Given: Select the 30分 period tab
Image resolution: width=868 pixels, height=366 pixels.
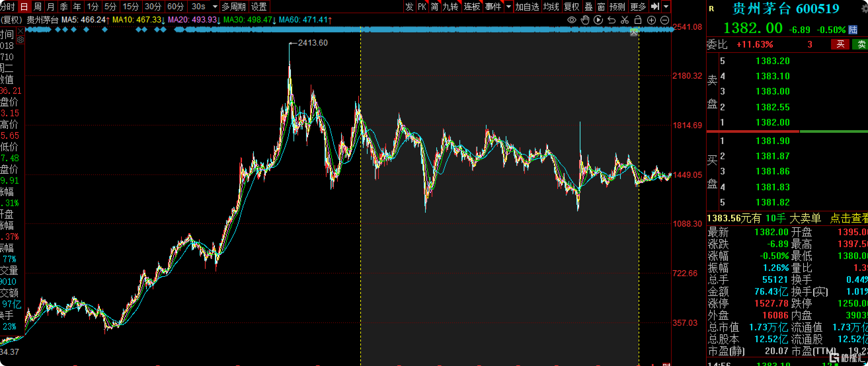Looking at the screenshot, I should pyautogui.click(x=153, y=6).
